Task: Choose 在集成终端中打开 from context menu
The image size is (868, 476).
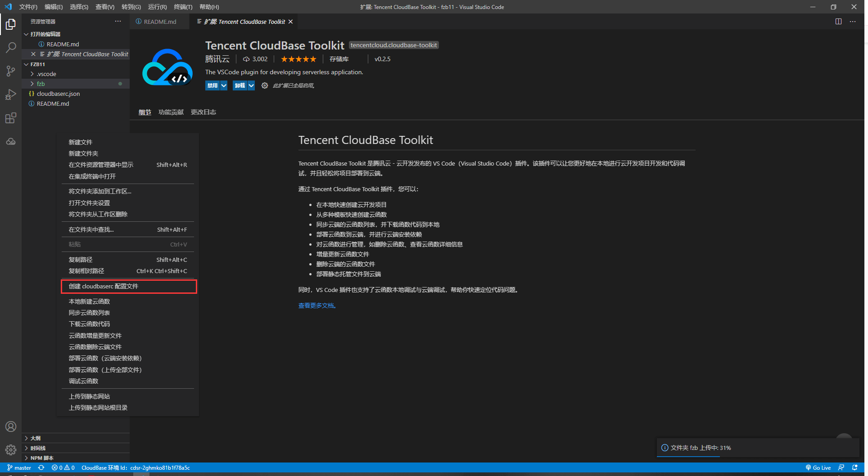Action: [129, 176]
